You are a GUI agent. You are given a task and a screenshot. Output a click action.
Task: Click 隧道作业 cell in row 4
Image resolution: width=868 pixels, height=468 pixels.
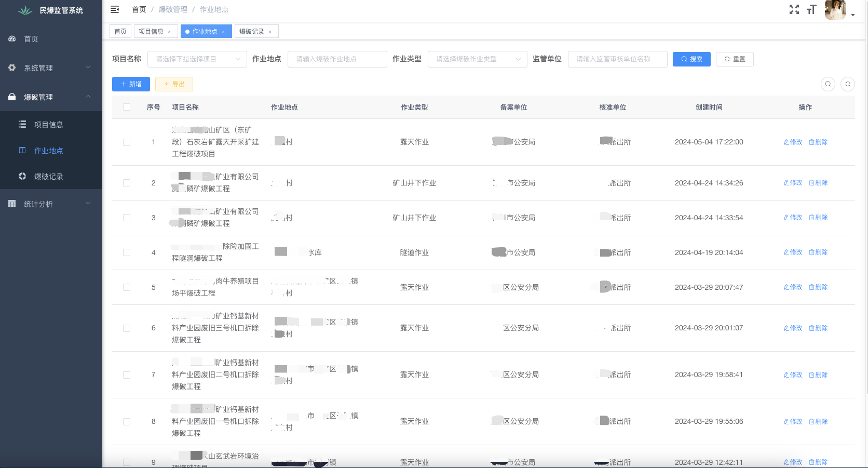tap(414, 252)
